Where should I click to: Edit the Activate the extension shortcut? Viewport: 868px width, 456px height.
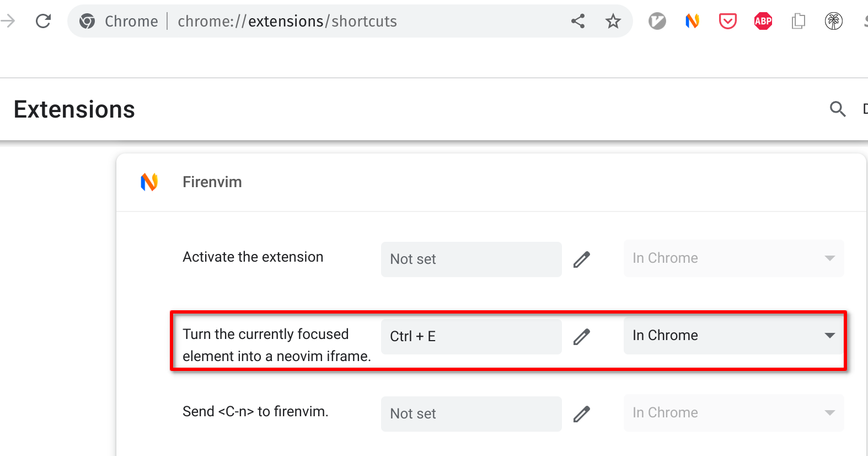tap(582, 259)
